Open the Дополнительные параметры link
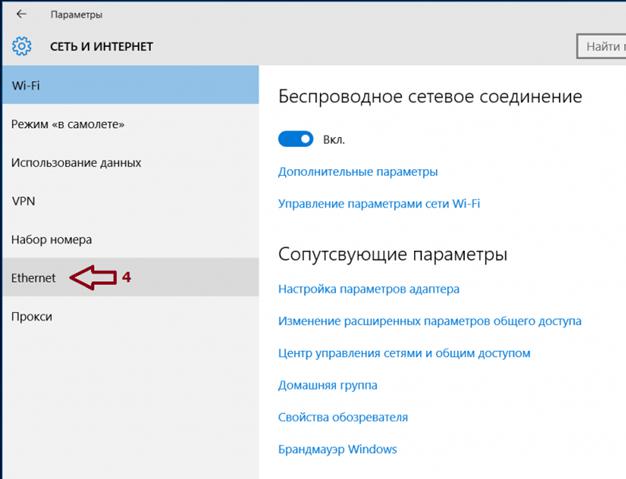 pos(357,172)
